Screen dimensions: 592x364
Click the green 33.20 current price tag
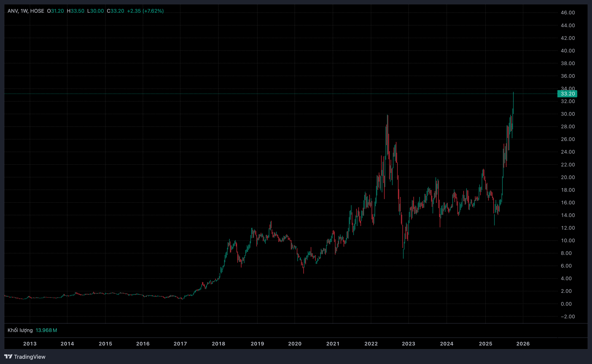[567, 94]
